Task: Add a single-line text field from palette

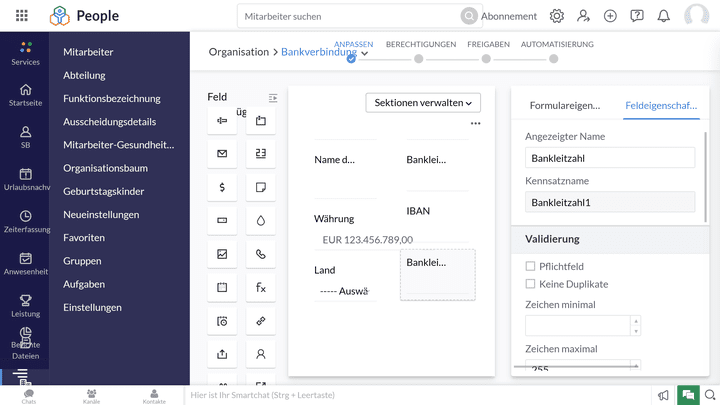Action: (222, 121)
